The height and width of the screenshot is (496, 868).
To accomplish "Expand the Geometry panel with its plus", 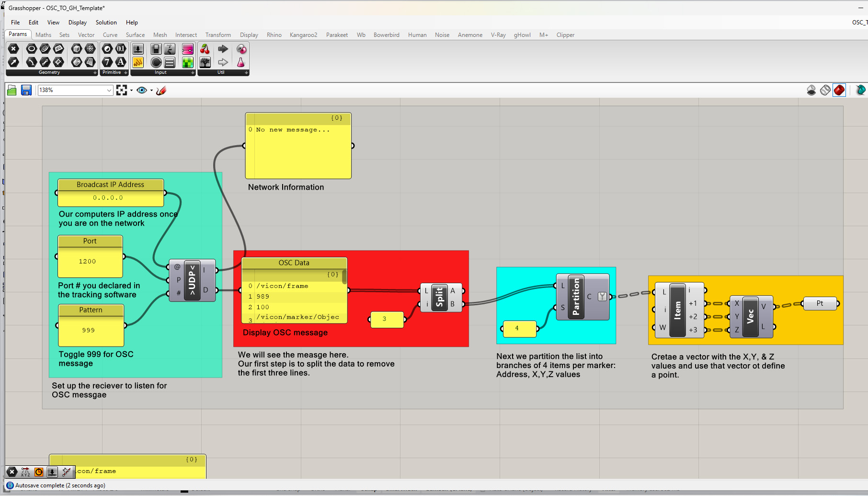I will (95, 73).
